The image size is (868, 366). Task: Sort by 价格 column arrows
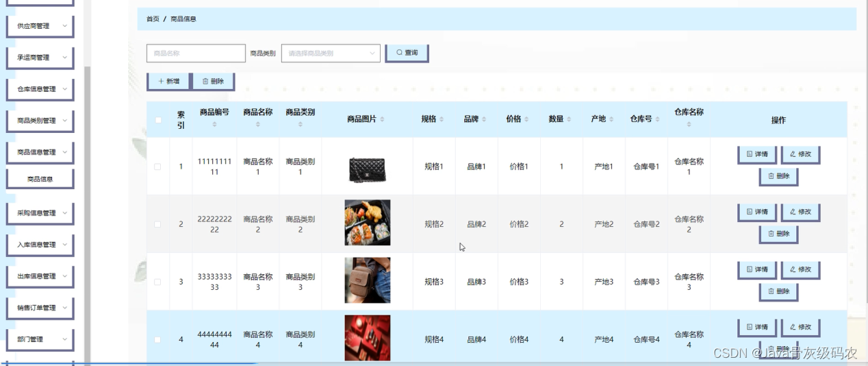[526, 119]
